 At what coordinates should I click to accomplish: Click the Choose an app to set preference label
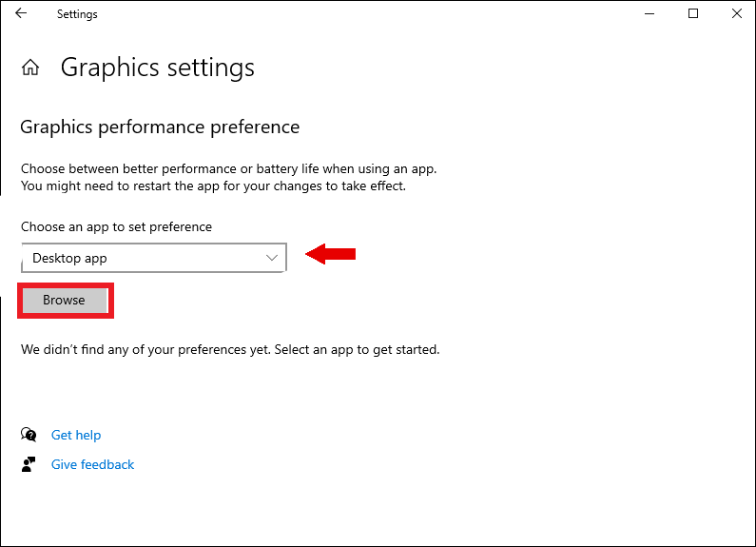(x=116, y=226)
